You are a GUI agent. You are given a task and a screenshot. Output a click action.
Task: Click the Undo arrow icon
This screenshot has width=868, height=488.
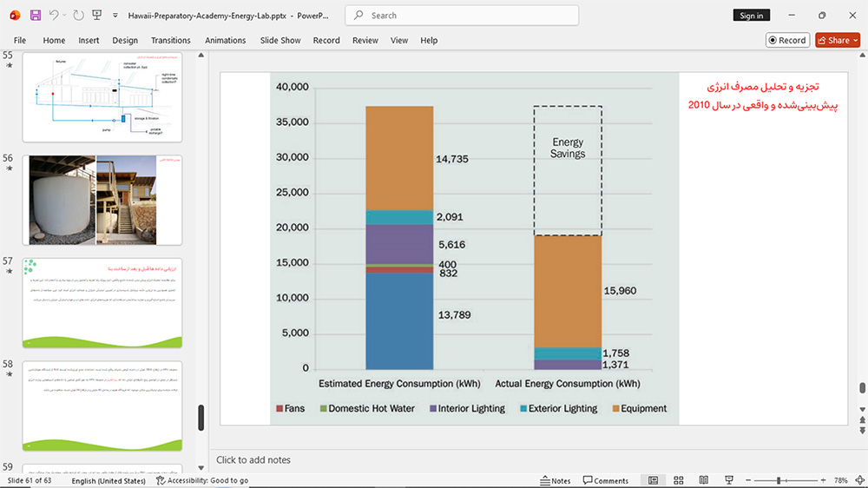53,16
